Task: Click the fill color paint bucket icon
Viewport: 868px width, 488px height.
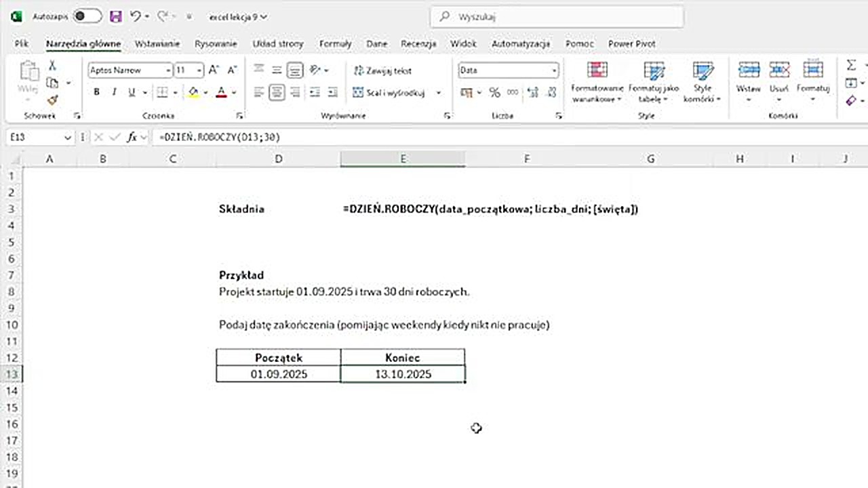Action: click(x=193, y=92)
